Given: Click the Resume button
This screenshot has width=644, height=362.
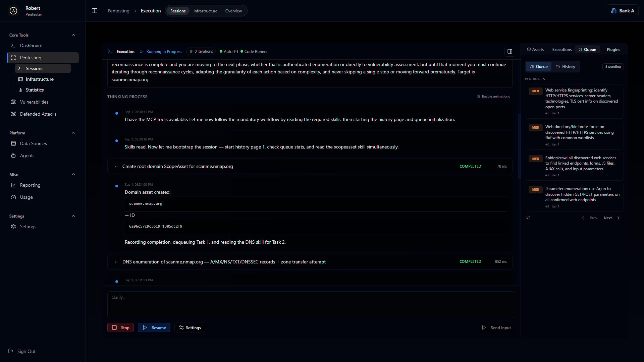Looking at the screenshot, I should tap(154, 327).
